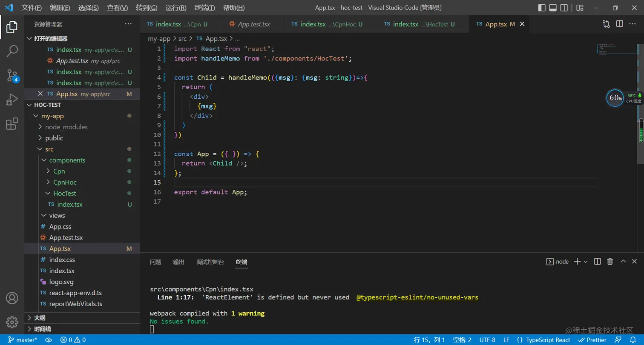Split the editor to the right
This screenshot has width=644, height=345.
pyautogui.click(x=620, y=24)
